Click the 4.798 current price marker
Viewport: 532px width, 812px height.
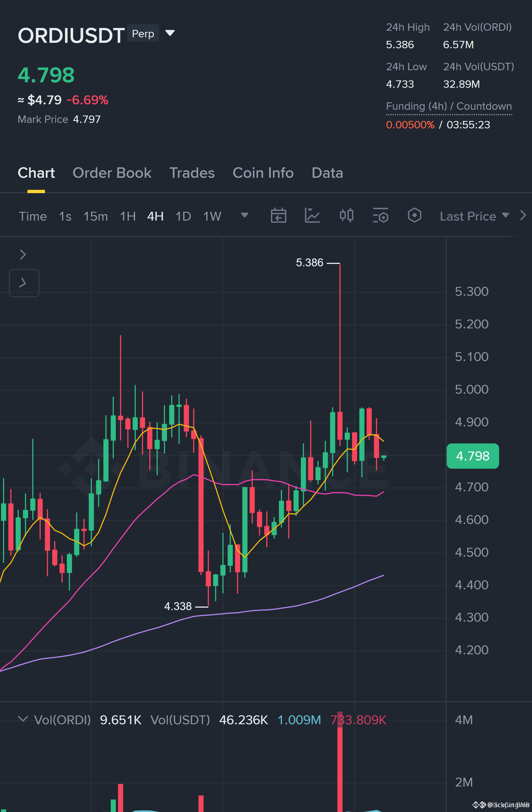pos(473,456)
